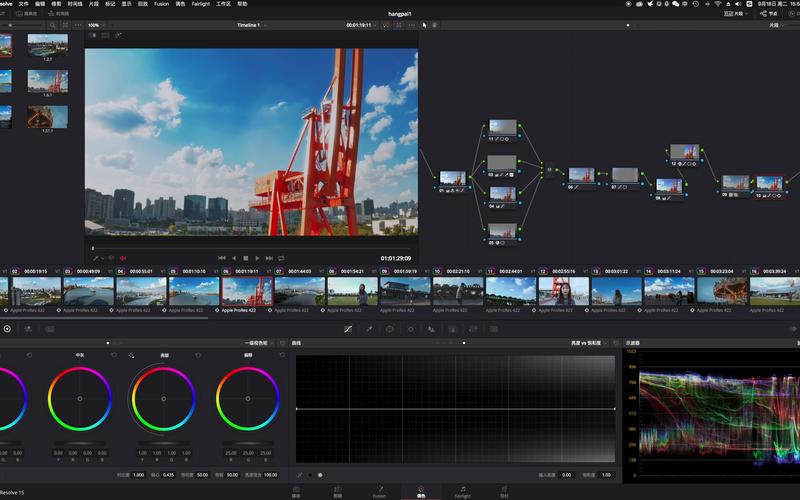Play the clip in the viewer
800x500 pixels.
(x=257, y=258)
